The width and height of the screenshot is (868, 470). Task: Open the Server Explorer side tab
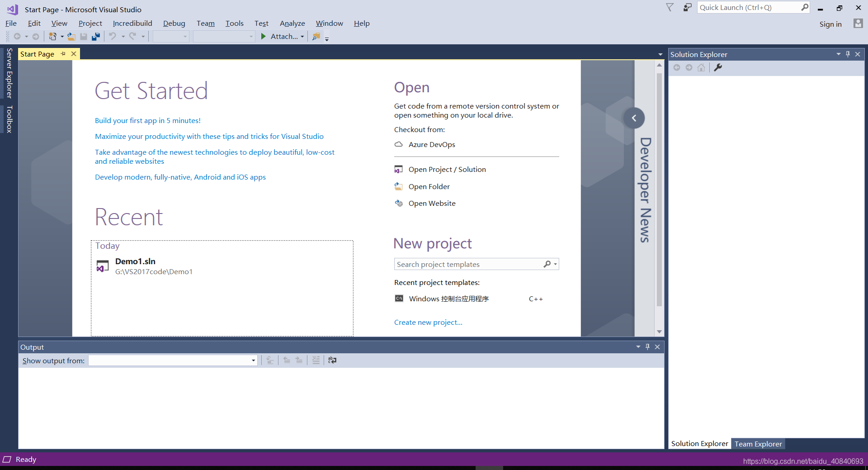tap(9, 73)
